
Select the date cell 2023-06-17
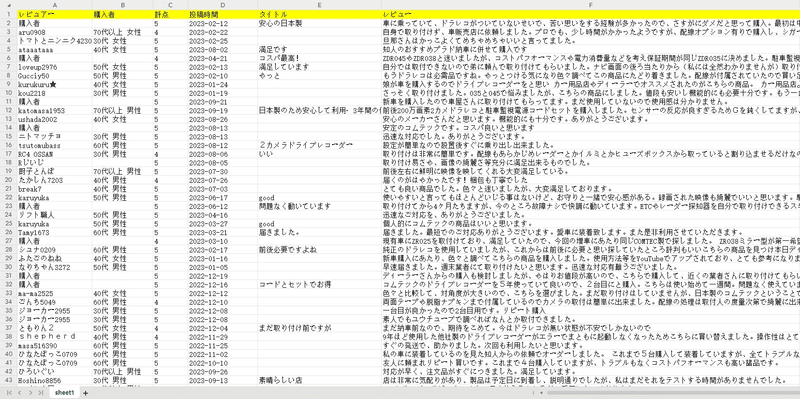(222, 197)
